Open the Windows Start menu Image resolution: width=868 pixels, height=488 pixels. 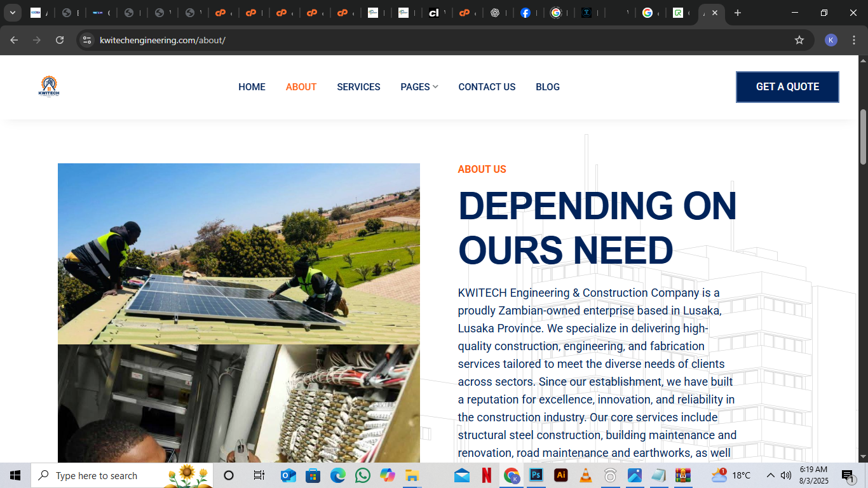coord(15,475)
